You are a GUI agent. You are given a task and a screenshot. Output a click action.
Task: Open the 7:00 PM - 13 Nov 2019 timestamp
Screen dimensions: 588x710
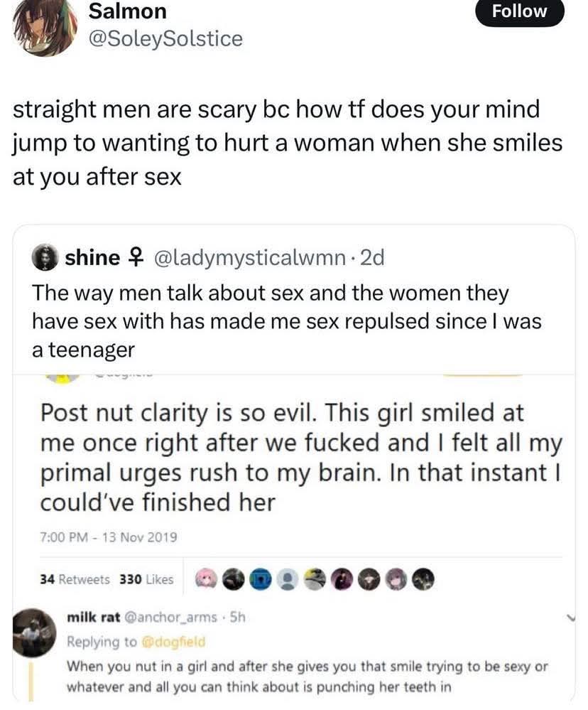(x=109, y=537)
